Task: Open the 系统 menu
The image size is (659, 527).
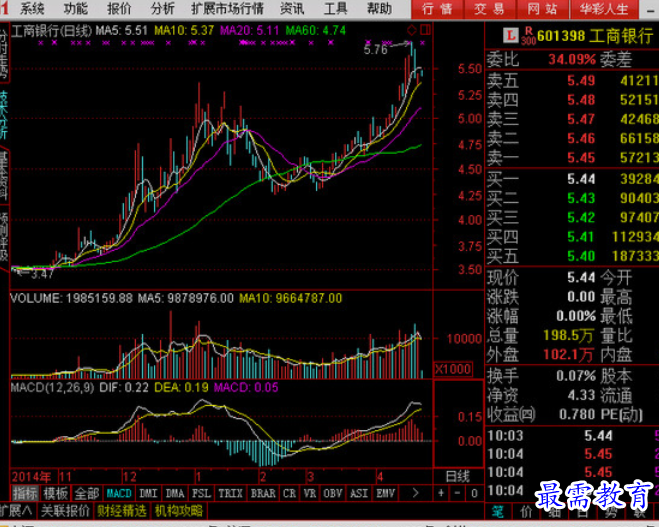Action: click(x=32, y=8)
